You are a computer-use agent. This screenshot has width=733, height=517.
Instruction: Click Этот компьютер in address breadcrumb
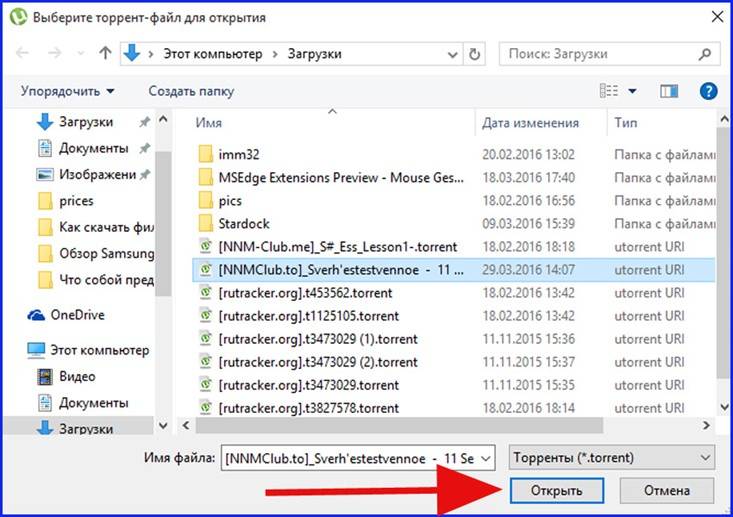[x=213, y=54]
